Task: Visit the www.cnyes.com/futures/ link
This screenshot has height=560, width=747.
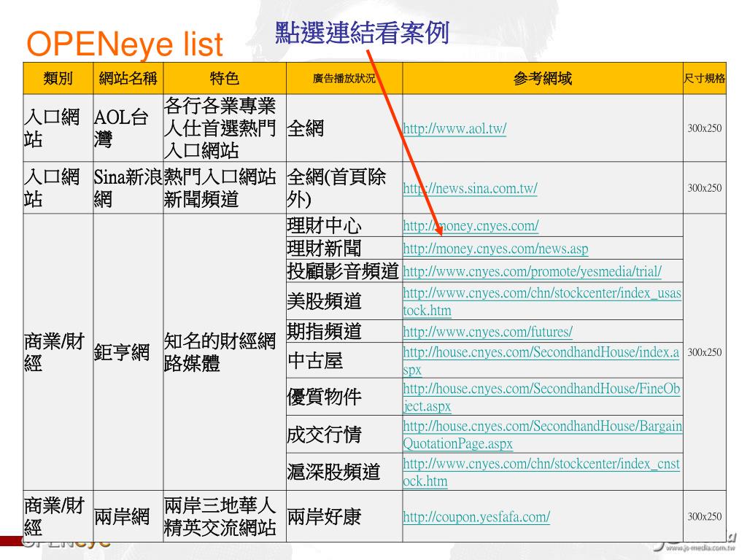Action: (x=488, y=332)
